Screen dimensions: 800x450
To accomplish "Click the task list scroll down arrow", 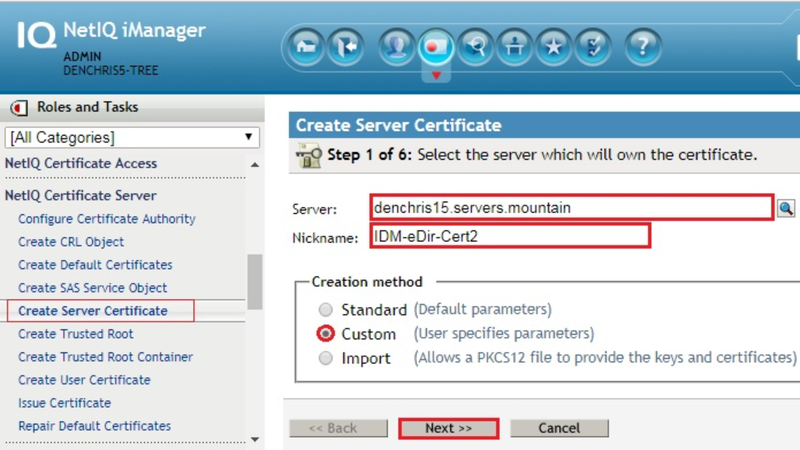I will pyautogui.click(x=255, y=439).
